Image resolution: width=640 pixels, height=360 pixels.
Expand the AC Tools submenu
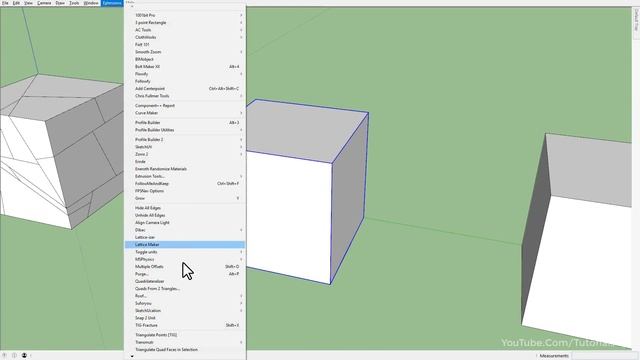pyautogui.click(x=184, y=30)
